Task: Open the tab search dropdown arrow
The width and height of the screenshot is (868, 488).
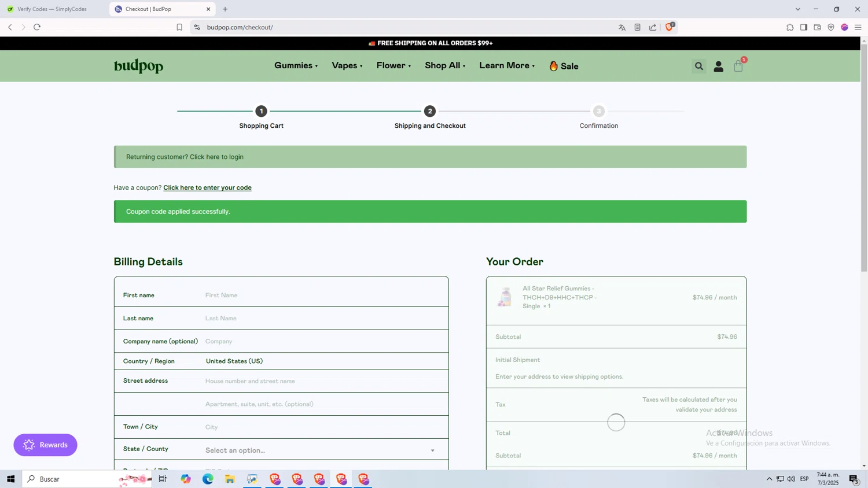Action: click(797, 9)
